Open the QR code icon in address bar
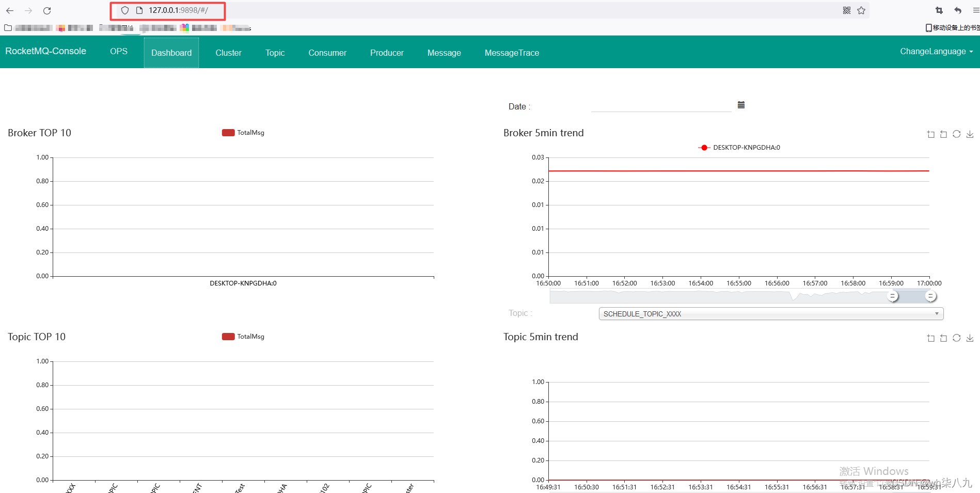The image size is (980, 493). click(x=847, y=10)
